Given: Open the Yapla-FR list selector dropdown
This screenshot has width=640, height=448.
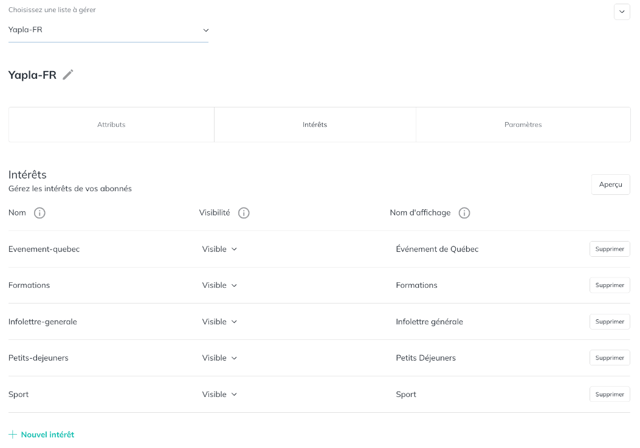Looking at the screenshot, I should (108, 30).
